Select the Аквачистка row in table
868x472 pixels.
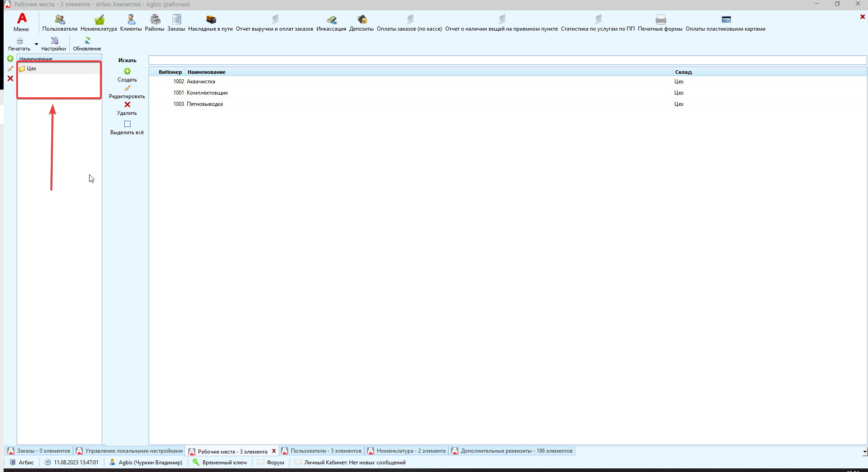201,82
